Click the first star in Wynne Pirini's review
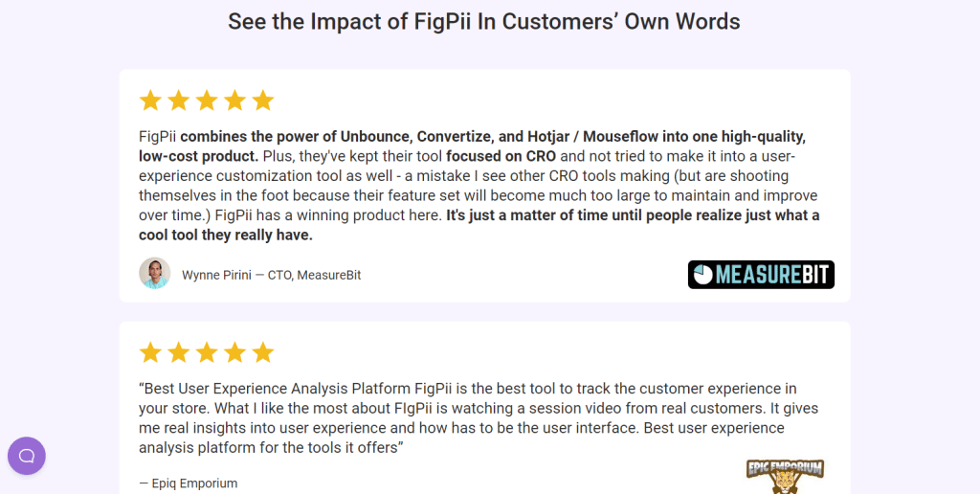 pos(150,101)
